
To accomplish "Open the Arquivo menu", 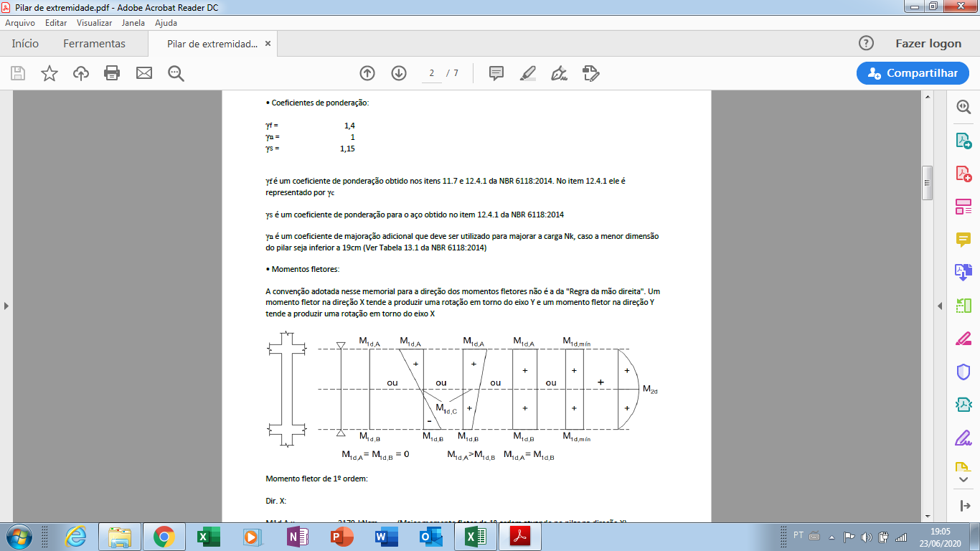I will click(20, 23).
